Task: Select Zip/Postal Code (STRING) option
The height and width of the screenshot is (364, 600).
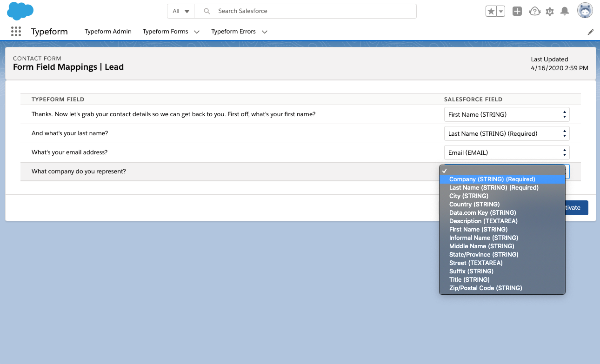Action: click(502, 288)
